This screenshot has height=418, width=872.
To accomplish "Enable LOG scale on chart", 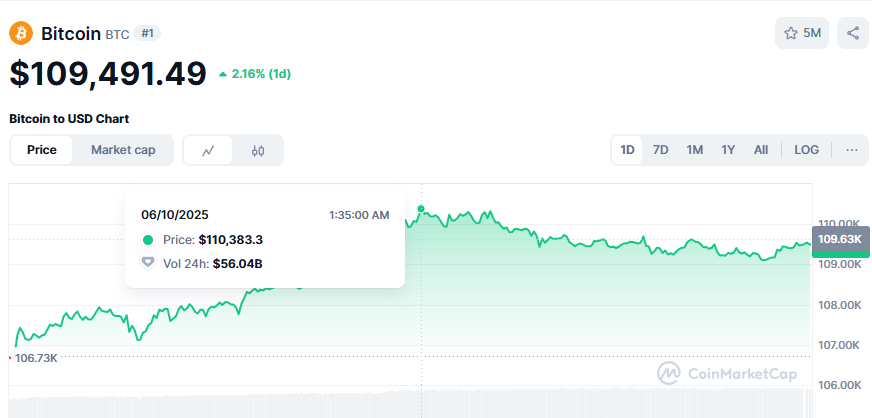I will pos(806,150).
